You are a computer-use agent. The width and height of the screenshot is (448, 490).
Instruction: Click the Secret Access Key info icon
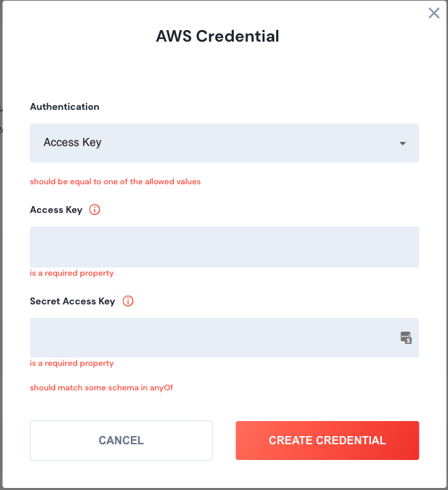pyautogui.click(x=128, y=301)
